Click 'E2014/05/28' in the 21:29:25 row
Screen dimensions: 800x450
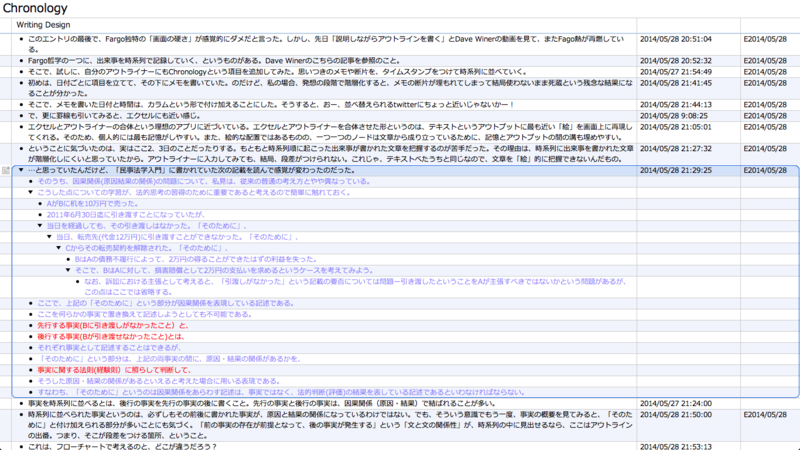pyautogui.click(x=765, y=170)
